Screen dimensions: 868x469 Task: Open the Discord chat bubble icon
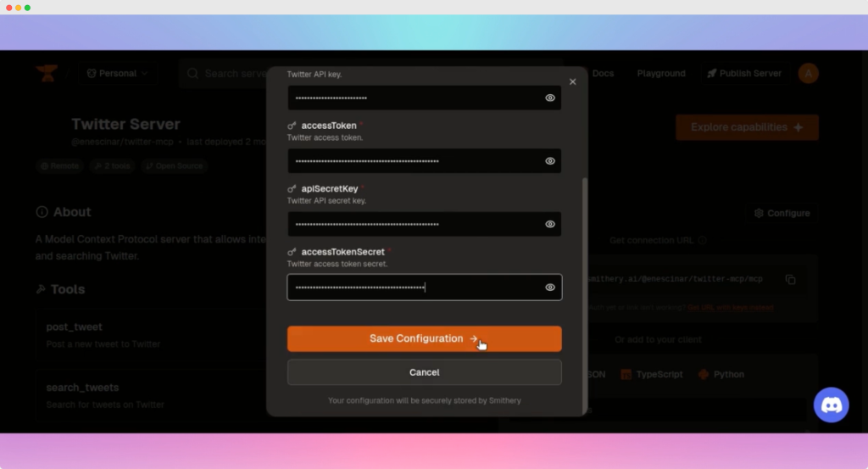click(x=831, y=405)
